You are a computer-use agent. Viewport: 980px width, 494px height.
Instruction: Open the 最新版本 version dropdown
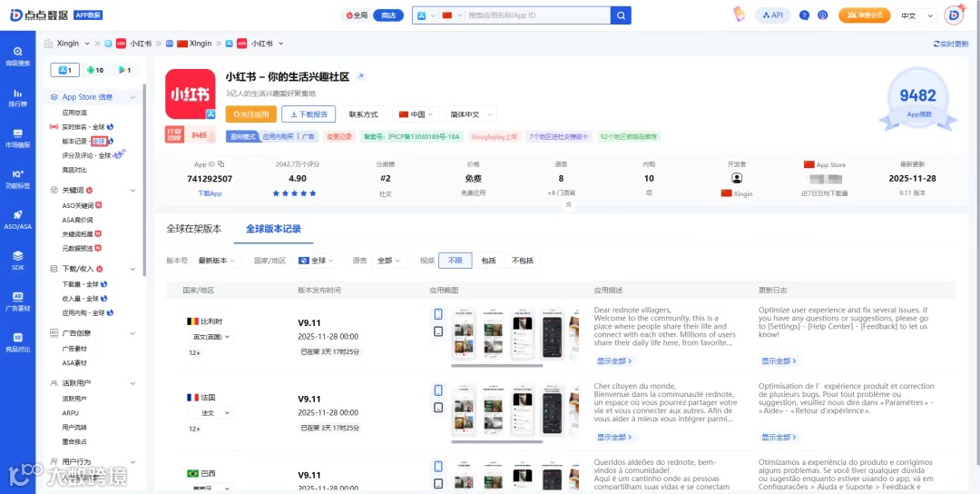pyautogui.click(x=217, y=260)
